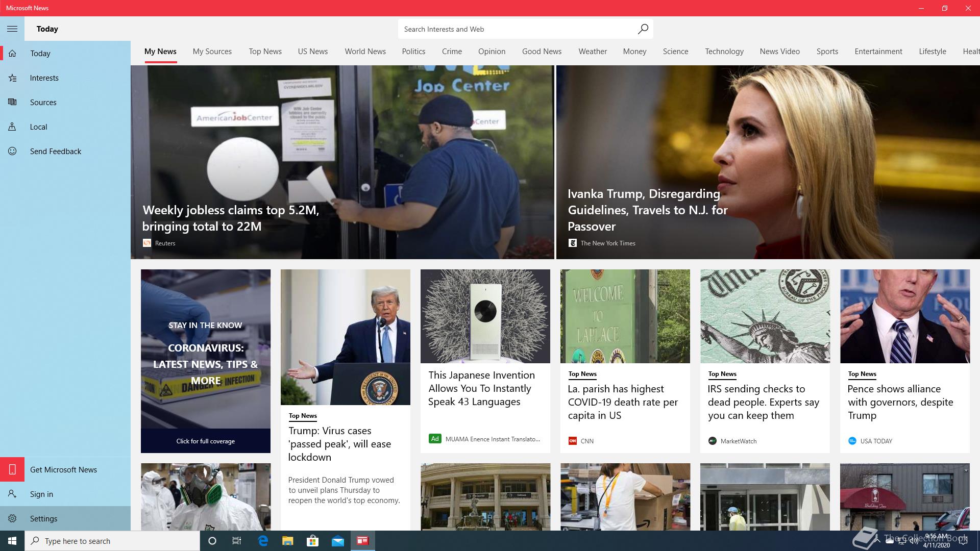Screen dimensions: 980x551
Task: Click the search magnifier icon
Action: click(643, 29)
